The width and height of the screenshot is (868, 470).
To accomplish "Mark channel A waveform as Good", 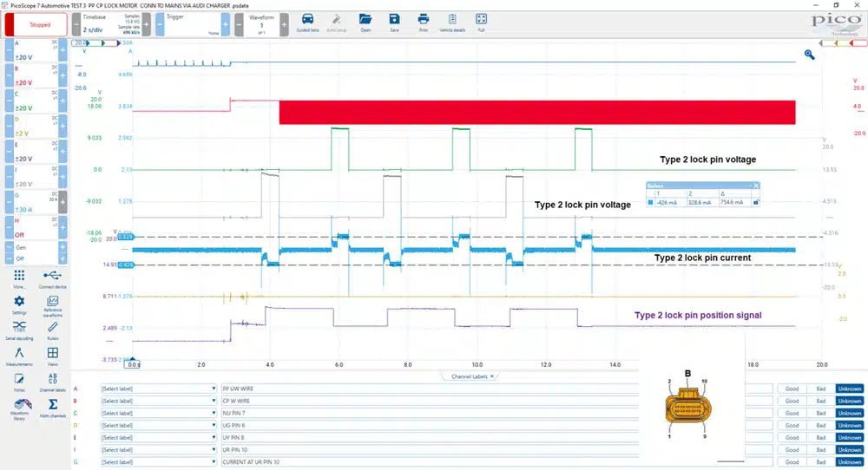I will 792,388.
